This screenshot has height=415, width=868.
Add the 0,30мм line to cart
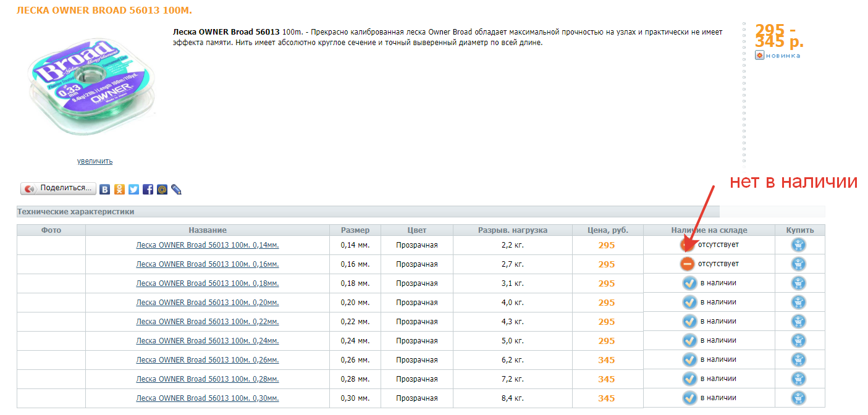coord(799,398)
